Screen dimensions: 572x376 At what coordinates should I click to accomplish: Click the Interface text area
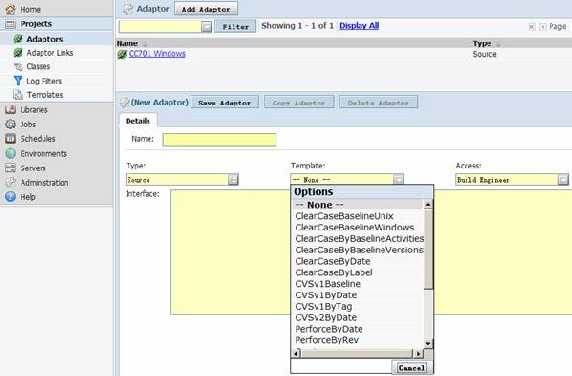[x=371, y=252]
